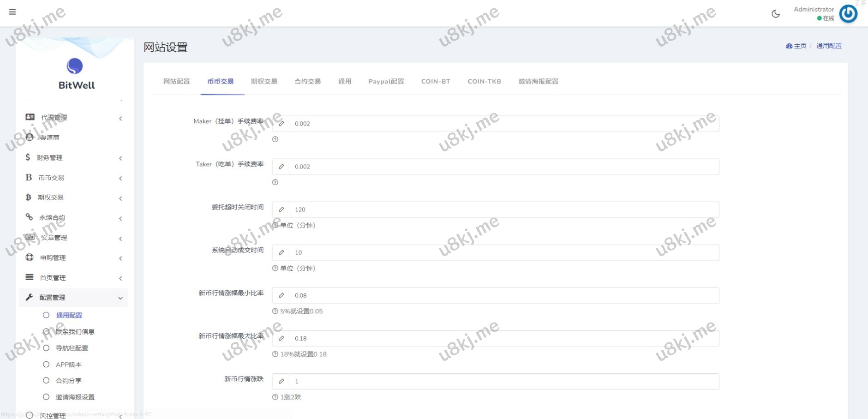The width and height of the screenshot is (868, 419).
Task: Open the 通用配置 breadcrumb link
Action: pos(829,46)
